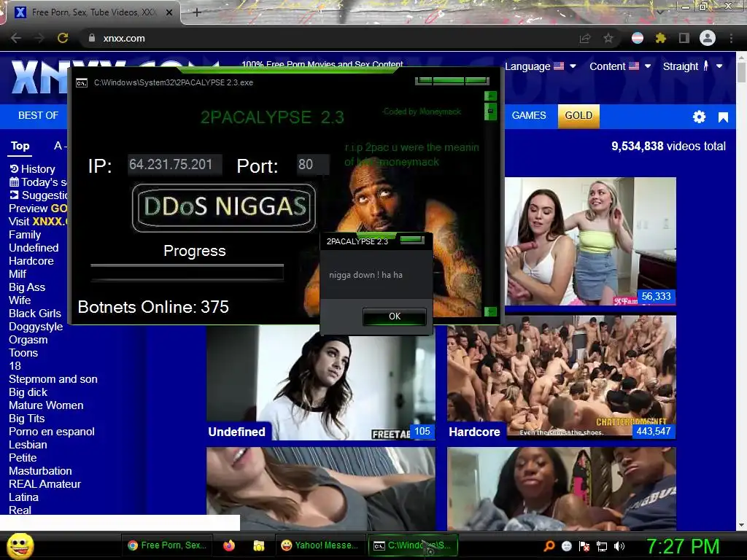747x560 pixels.
Task: Click the 9,534,838 videos total text
Action: coord(668,146)
